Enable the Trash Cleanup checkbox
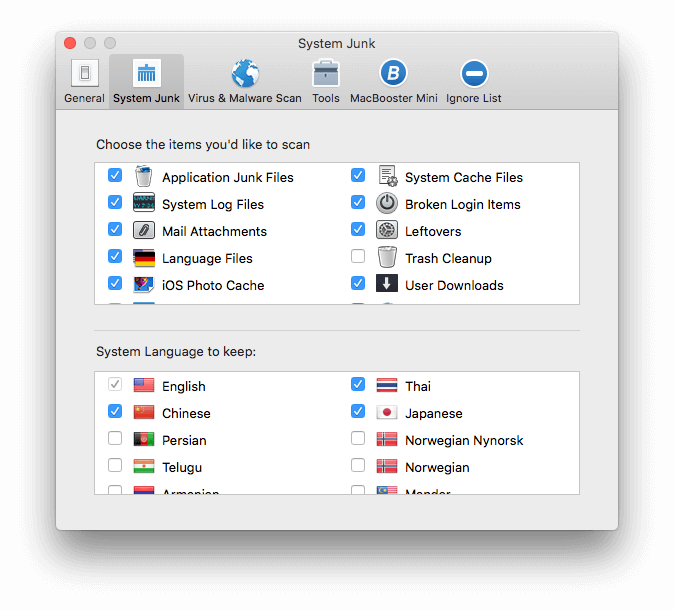674x610 pixels. (x=358, y=257)
